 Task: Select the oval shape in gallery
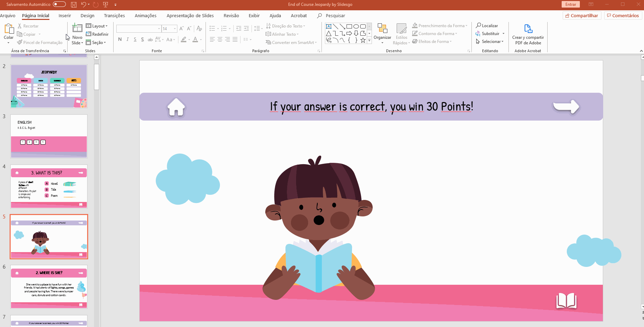pos(356,26)
